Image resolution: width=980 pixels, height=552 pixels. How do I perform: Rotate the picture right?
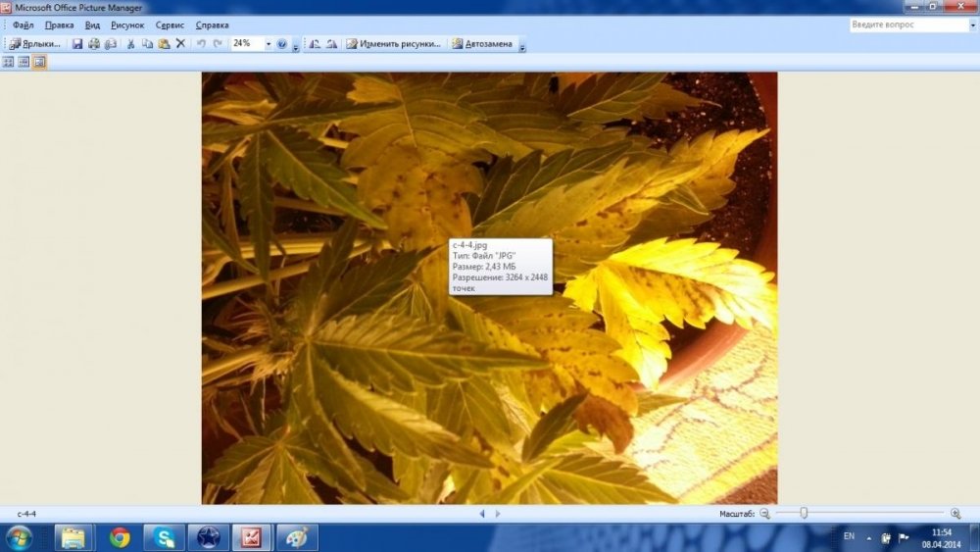click(x=331, y=44)
